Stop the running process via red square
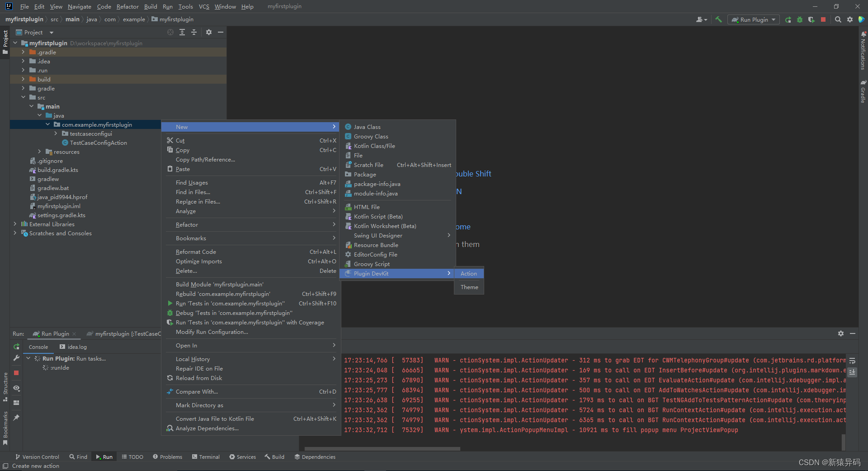This screenshot has width=868, height=471. click(823, 19)
